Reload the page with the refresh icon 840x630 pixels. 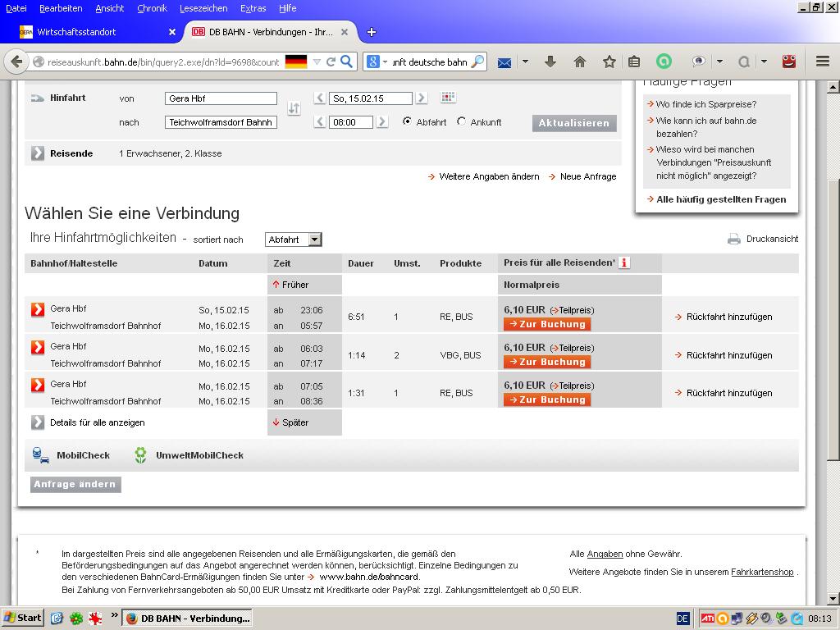[331, 62]
